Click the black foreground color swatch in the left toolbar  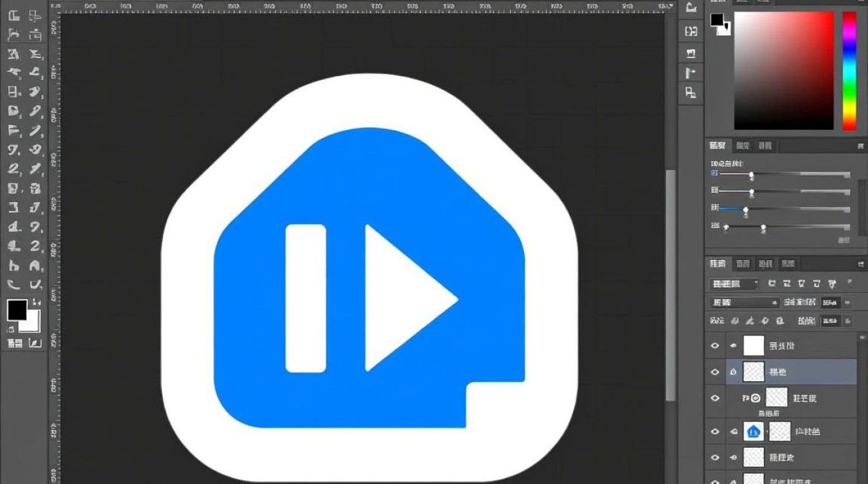click(16, 310)
